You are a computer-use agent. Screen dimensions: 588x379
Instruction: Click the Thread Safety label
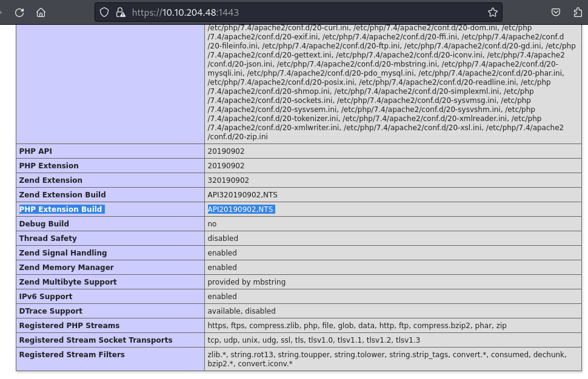click(48, 238)
